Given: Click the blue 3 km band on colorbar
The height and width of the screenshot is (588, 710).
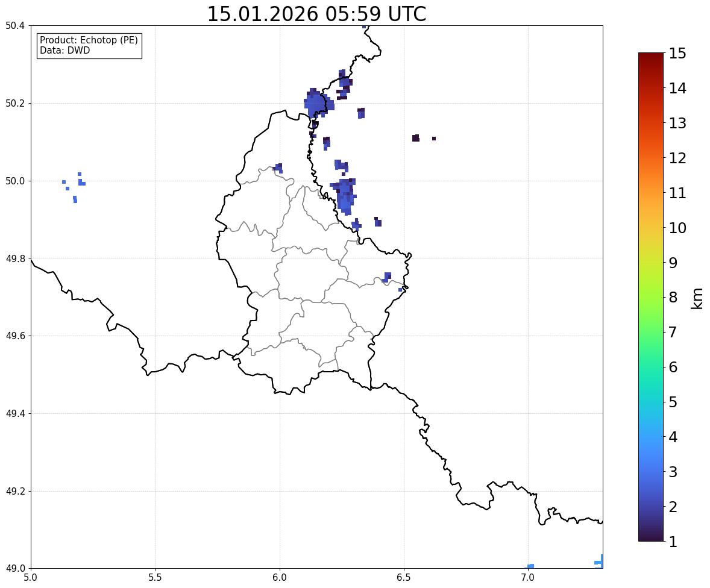Looking at the screenshot, I should tap(651, 472).
